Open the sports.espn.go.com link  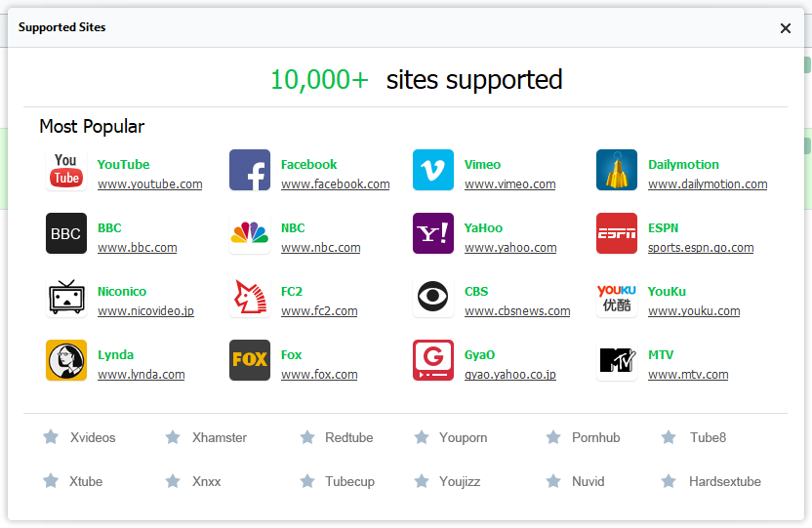click(x=701, y=248)
